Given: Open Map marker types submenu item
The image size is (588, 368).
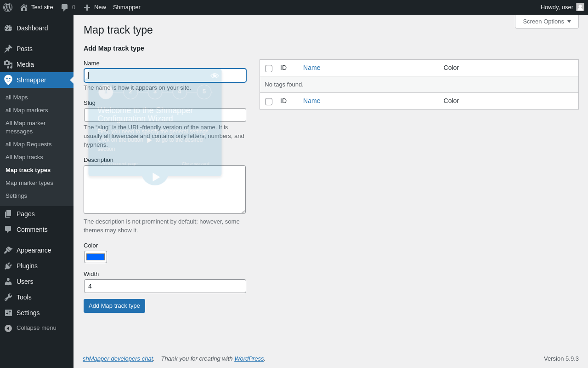Looking at the screenshot, I should click(29, 183).
